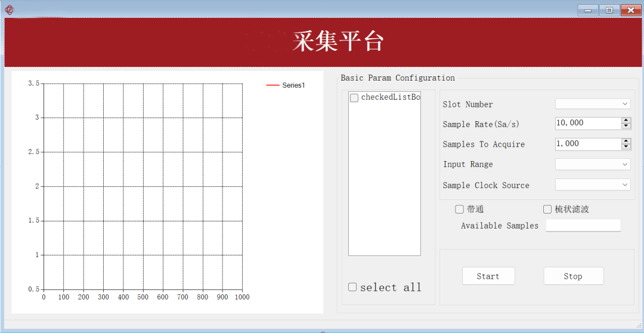644x333 pixels.
Task: Minimize the application window
Action: (x=588, y=10)
